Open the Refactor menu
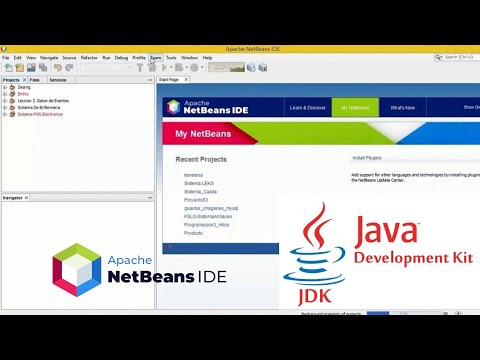 coord(89,58)
